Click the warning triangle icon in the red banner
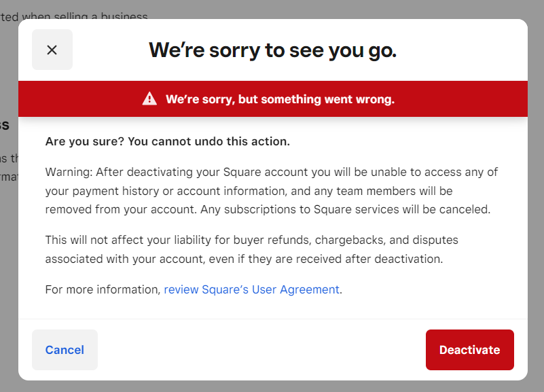 click(x=149, y=99)
